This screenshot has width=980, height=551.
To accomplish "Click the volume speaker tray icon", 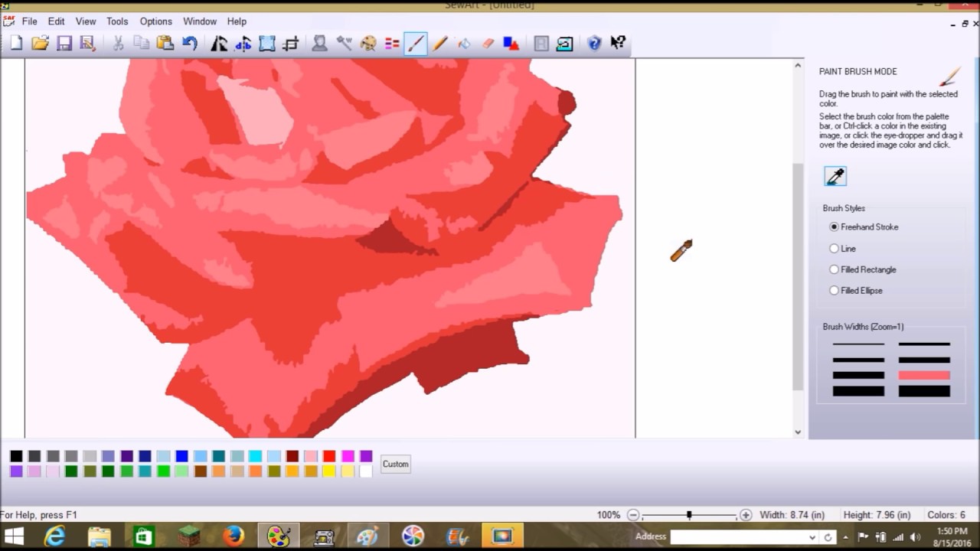I will 915,537.
